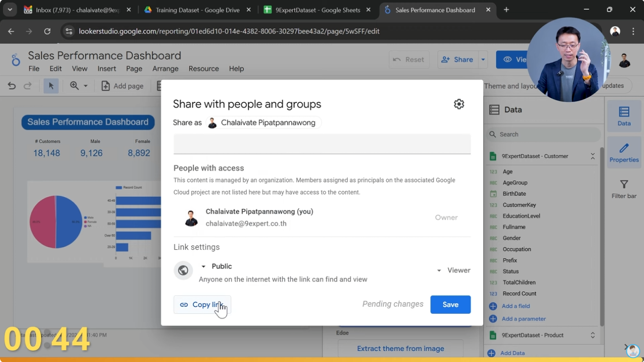The image size is (644, 362).
Task: Open the Filter bar panel
Action: (x=624, y=188)
